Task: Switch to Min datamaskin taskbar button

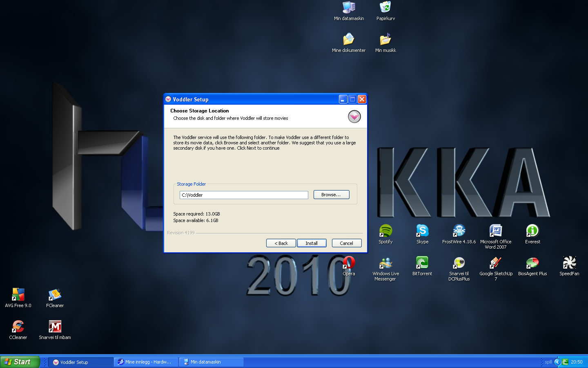Action: click(212, 362)
